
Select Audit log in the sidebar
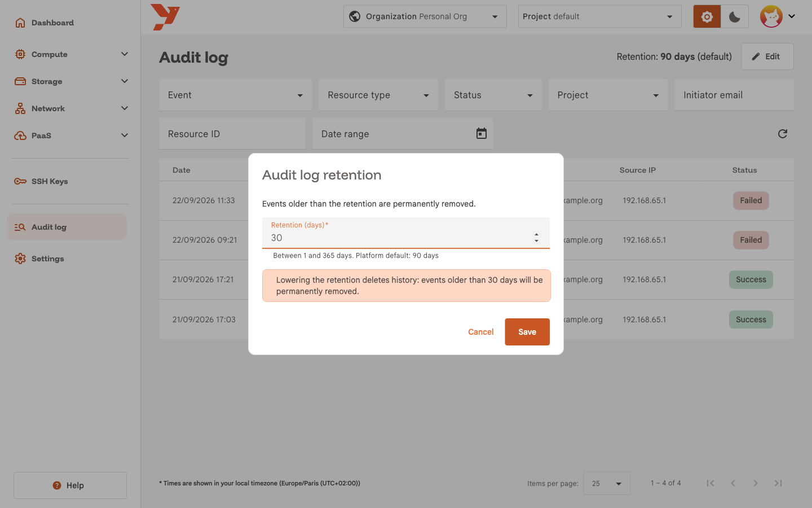coord(67,227)
